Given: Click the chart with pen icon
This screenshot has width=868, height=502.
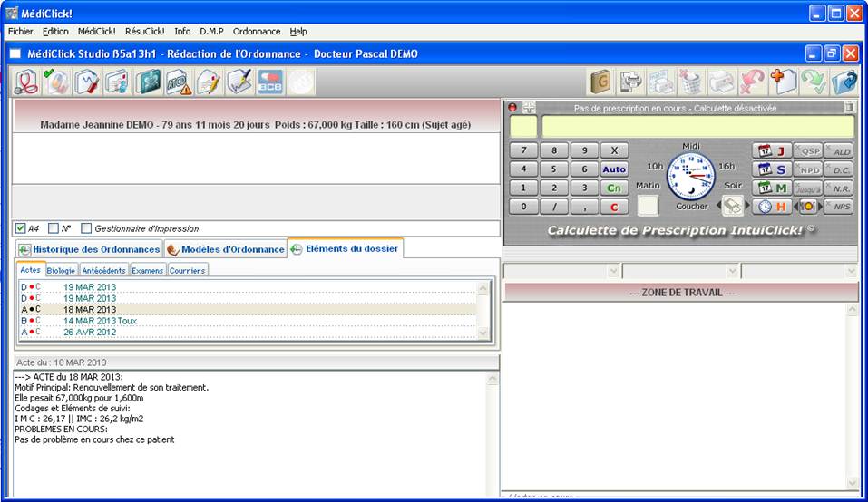Looking at the screenshot, I should point(239,82).
